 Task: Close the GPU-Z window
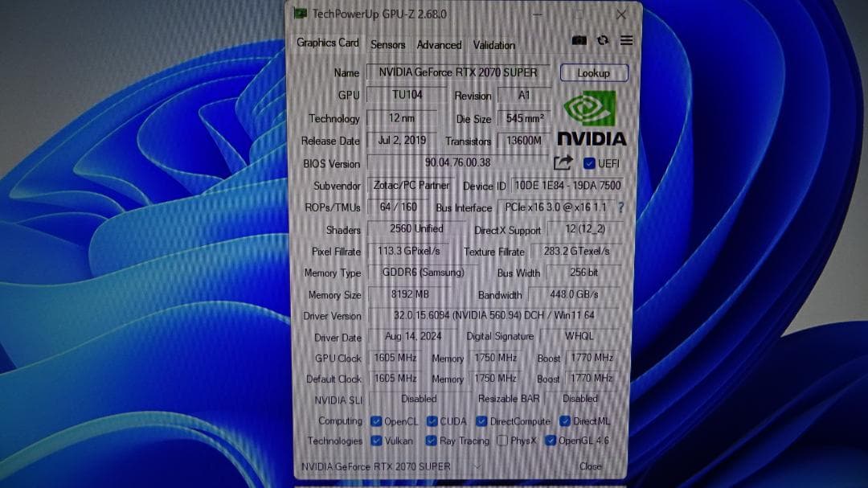coord(621,14)
